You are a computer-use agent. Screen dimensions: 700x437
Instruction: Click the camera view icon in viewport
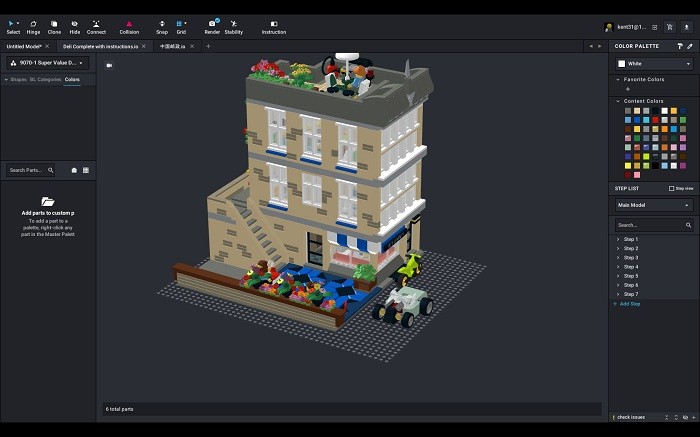(109, 65)
